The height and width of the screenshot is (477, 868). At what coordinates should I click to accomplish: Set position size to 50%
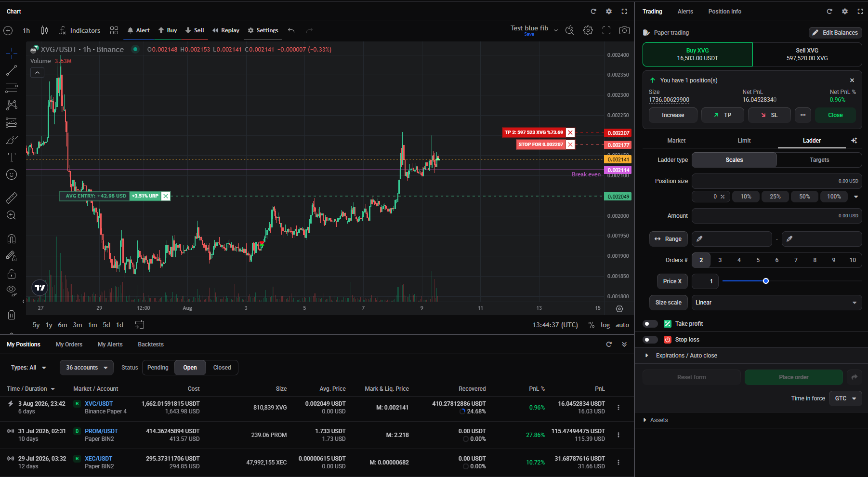pos(804,197)
